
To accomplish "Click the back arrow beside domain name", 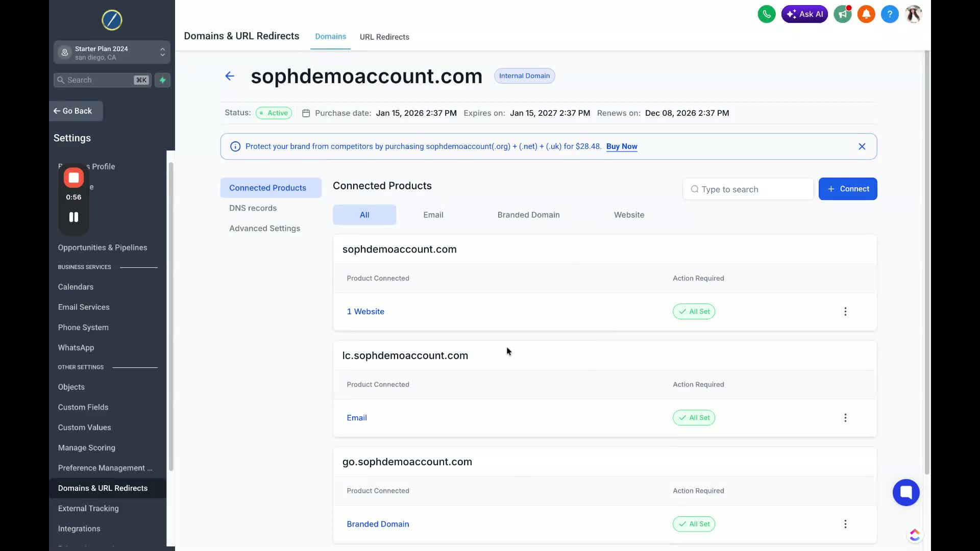I will [x=230, y=76].
